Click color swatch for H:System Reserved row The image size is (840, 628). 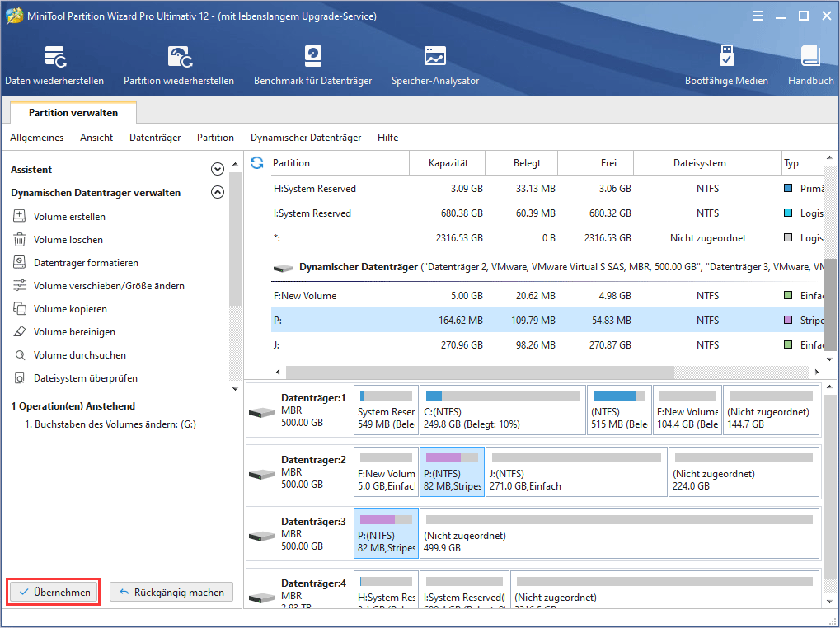(788, 189)
